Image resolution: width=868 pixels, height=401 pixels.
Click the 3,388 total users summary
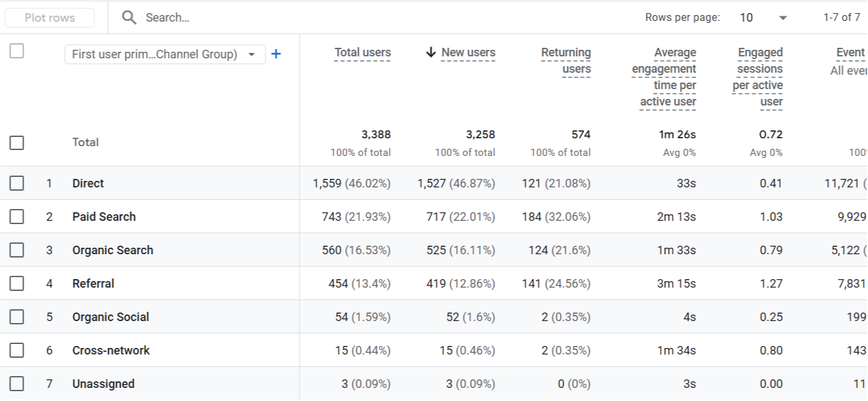click(376, 134)
